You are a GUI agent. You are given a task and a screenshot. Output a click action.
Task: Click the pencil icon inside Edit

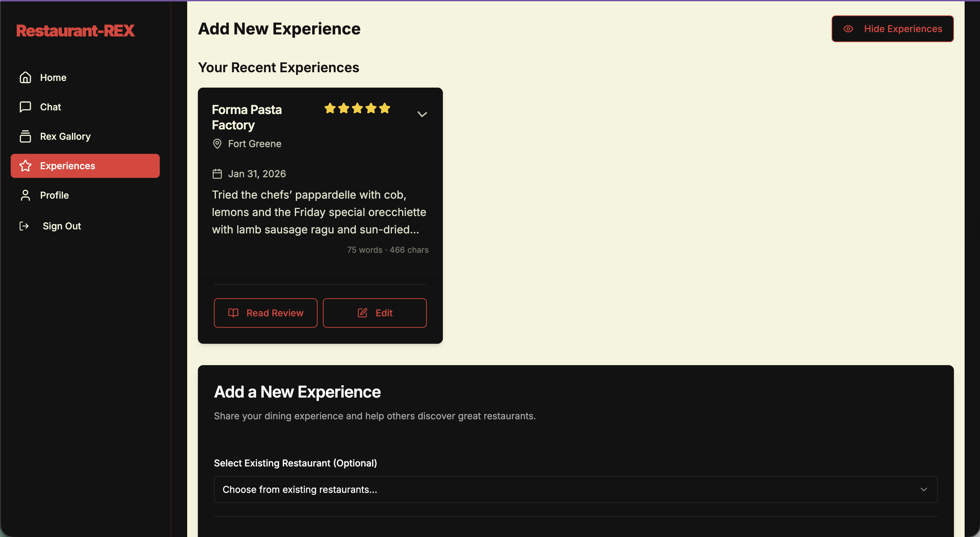pos(363,313)
